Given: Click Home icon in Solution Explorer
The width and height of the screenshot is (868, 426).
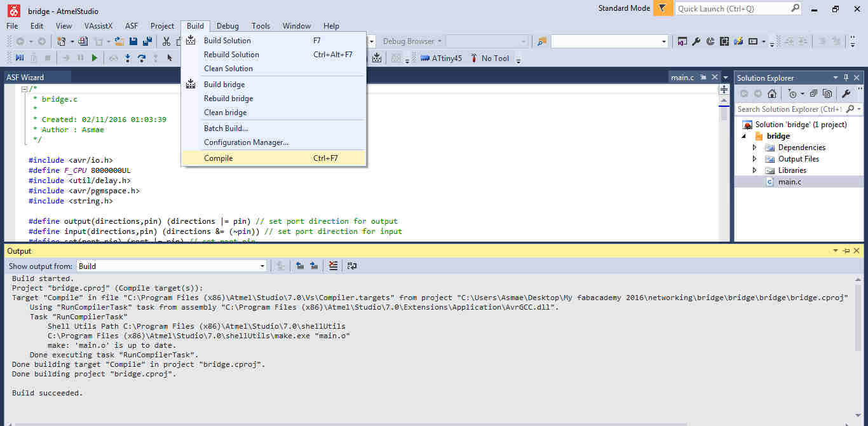Looking at the screenshot, I should [x=771, y=93].
